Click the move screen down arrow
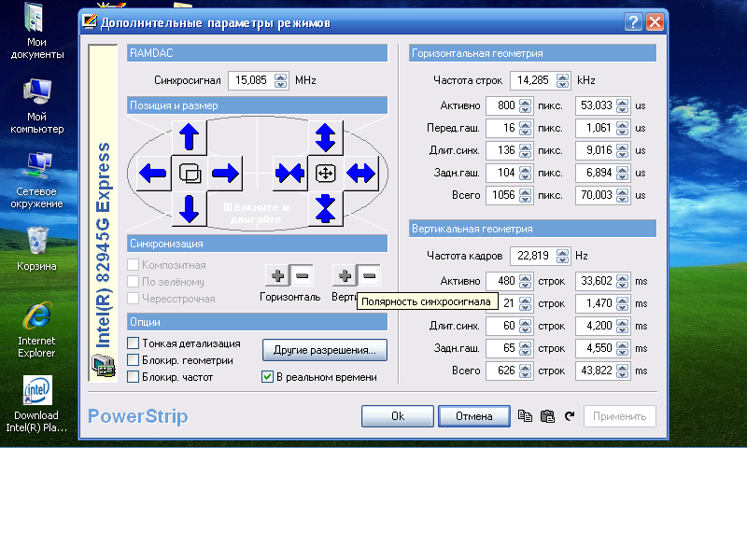The image size is (747, 560). point(190,208)
